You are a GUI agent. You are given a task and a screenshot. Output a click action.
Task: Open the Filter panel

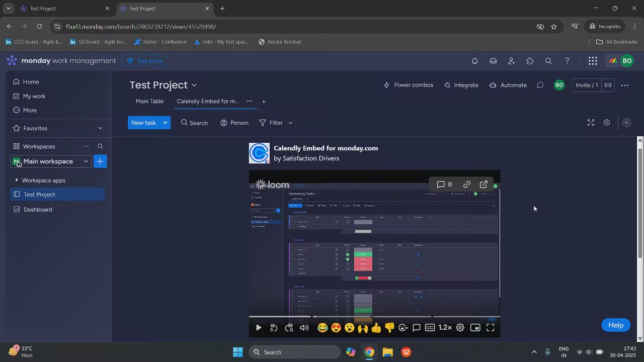pos(271,123)
